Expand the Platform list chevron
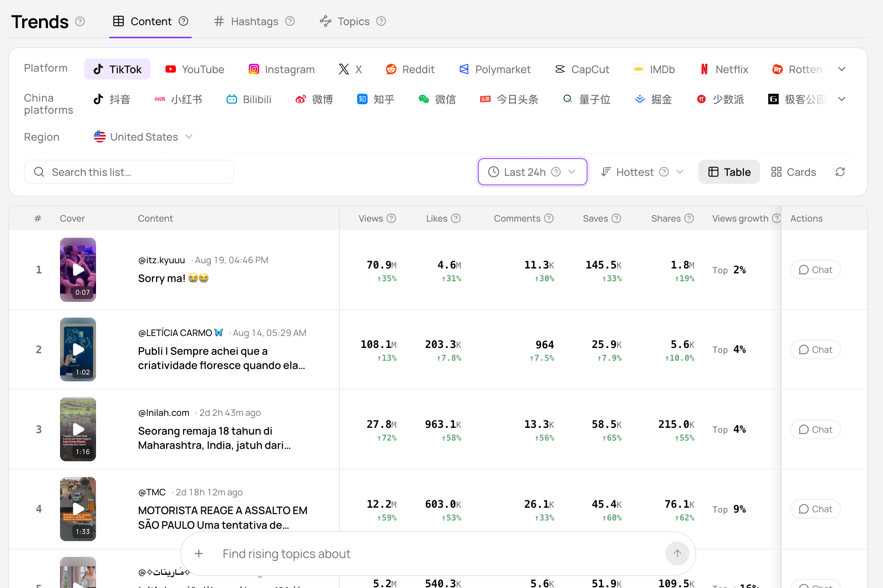Image resolution: width=883 pixels, height=588 pixels. [842, 69]
